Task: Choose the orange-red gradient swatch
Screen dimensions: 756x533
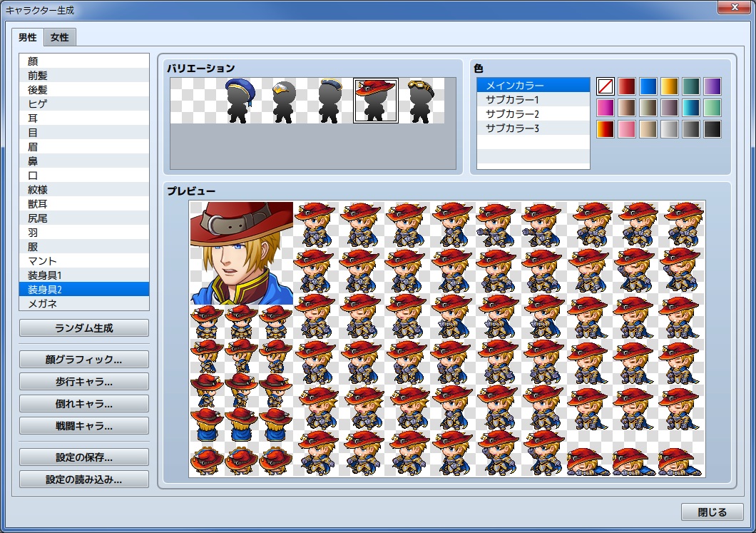Action: [605, 129]
